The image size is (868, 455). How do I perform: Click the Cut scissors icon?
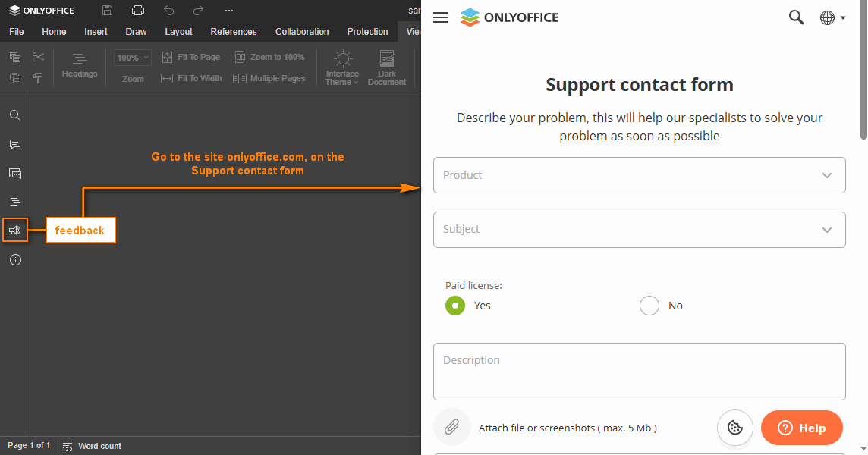[38, 57]
